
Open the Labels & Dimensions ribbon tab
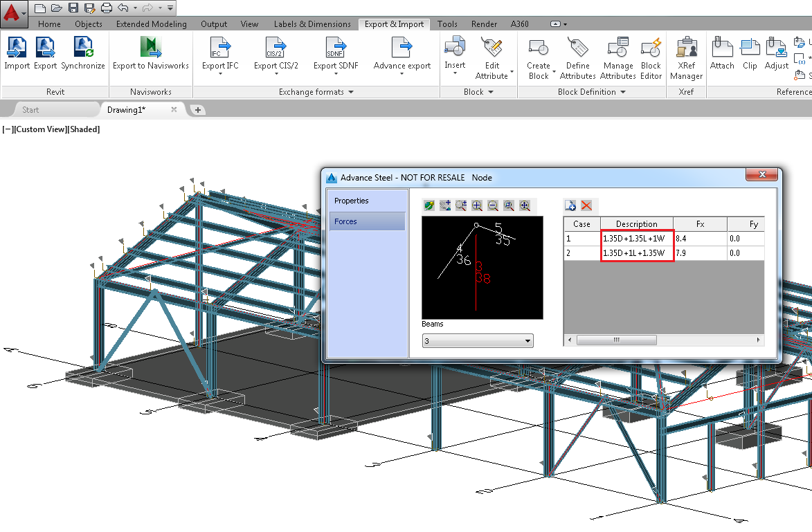coord(312,24)
